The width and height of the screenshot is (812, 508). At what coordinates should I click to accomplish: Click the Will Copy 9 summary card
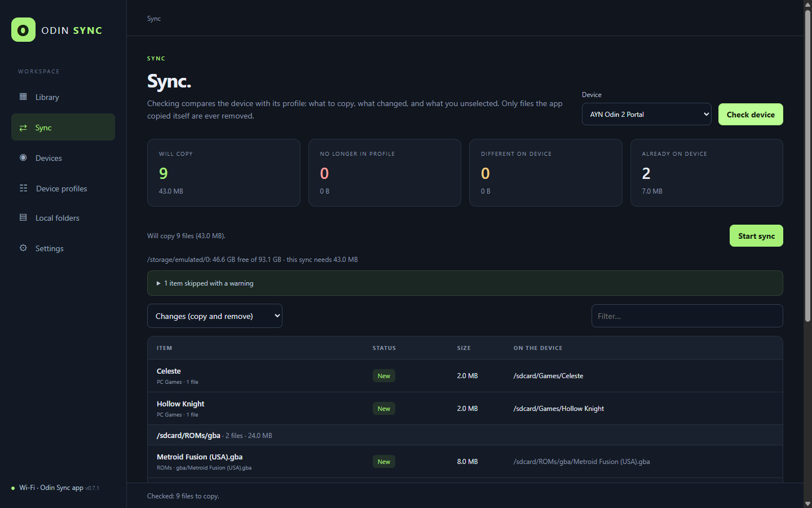[x=224, y=173]
